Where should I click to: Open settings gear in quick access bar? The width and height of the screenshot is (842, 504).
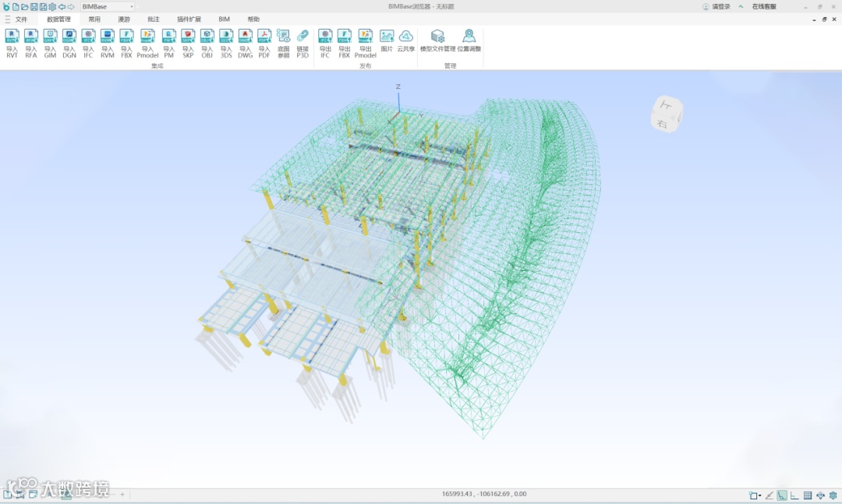pos(52,7)
